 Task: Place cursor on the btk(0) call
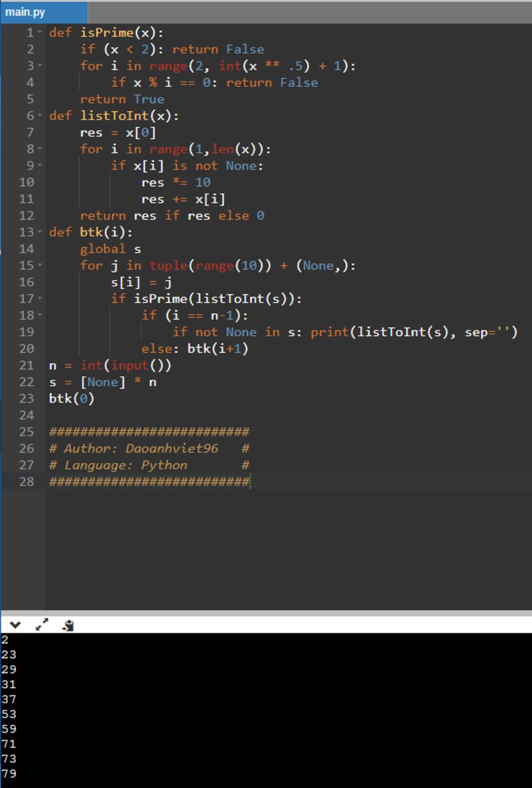[x=71, y=399]
